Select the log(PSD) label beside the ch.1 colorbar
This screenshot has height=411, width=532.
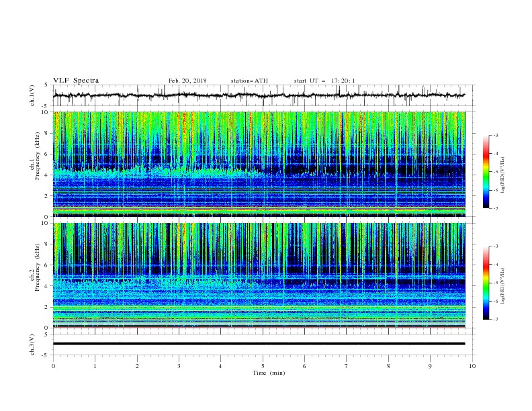pyautogui.click(x=503, y=175)
